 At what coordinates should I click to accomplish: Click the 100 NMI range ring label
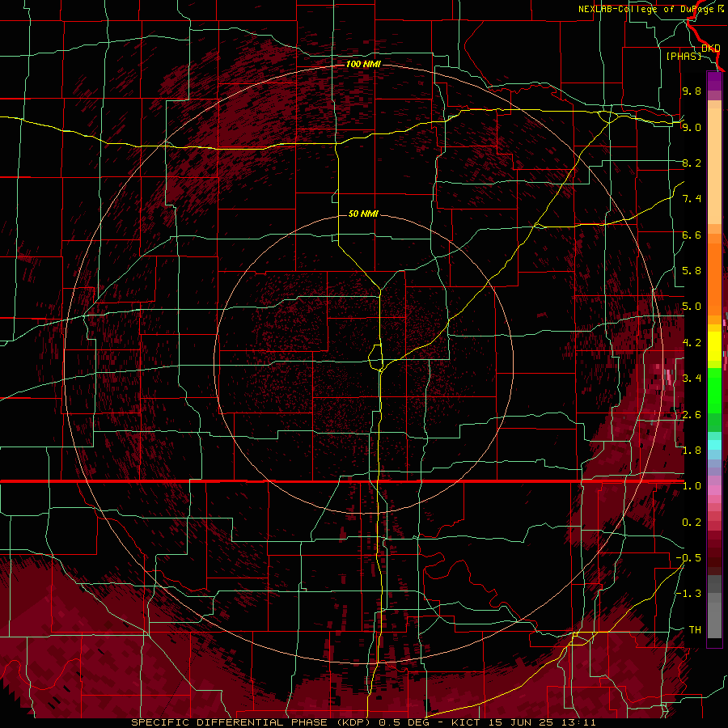pyautogui.click(x=363, y=64)
